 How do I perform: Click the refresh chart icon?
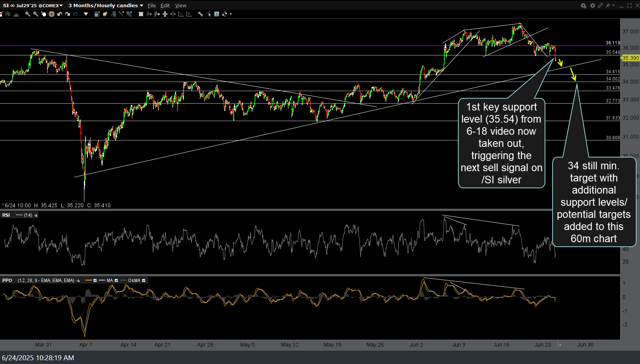(x=224, y=14)
